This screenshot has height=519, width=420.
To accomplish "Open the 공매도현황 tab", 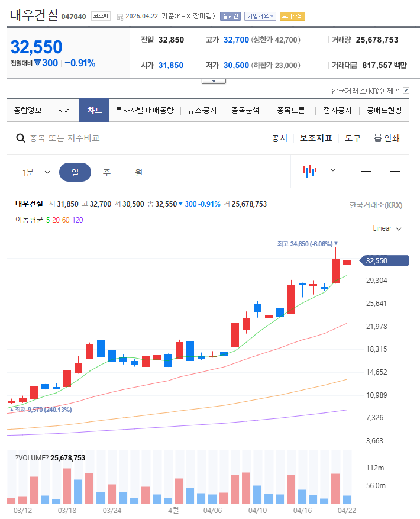I will tap(385, 110).
